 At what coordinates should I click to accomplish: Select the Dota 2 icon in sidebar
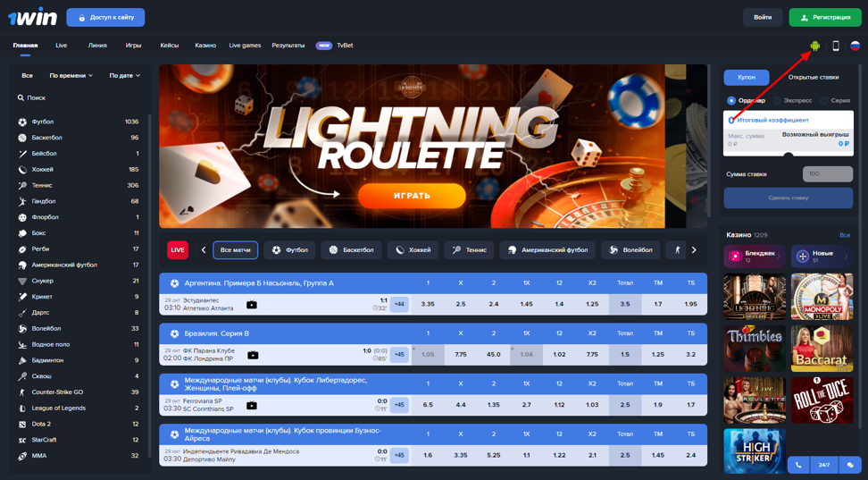click(22, 424)
